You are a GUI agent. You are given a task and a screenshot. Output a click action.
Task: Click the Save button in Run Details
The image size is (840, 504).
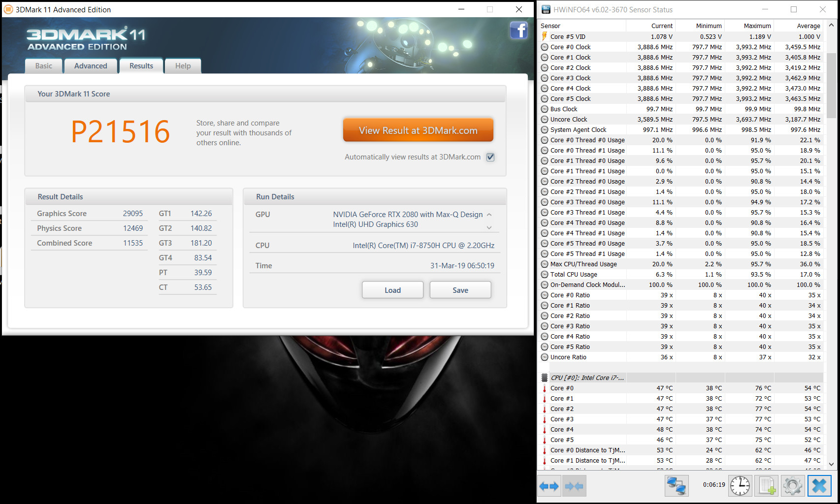(x=460, y=290)
